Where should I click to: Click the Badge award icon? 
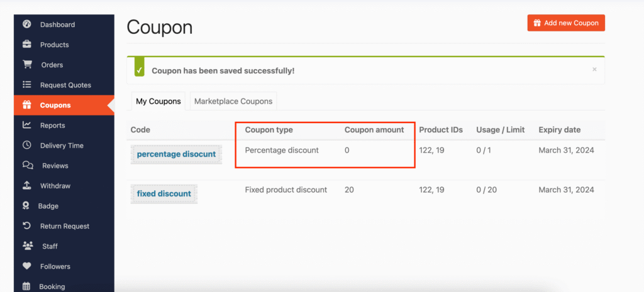coord(27,205)
